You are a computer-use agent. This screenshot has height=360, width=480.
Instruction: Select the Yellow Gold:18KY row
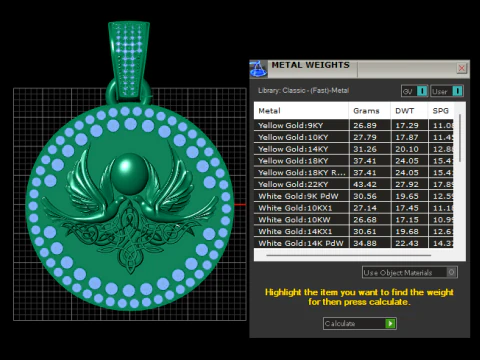(x=354, y=161)
